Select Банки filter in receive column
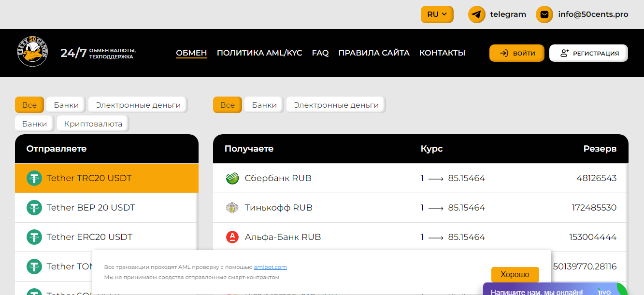The height and width of the screenshot is (295, 644). (264, 105)
